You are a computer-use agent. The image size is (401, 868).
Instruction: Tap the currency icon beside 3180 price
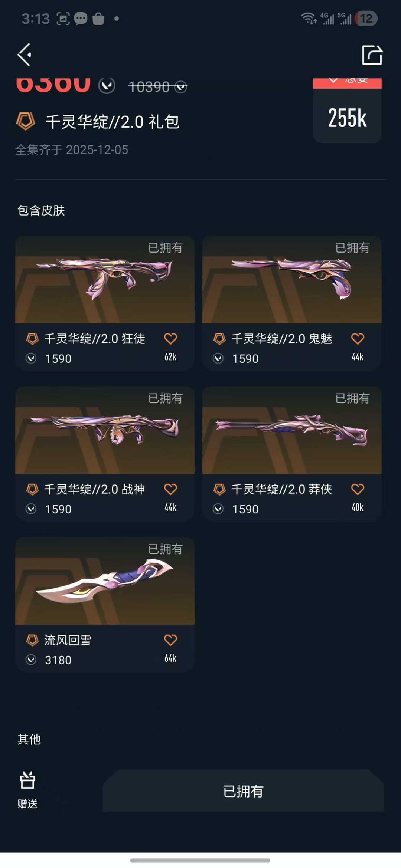(x=31, y=660)
